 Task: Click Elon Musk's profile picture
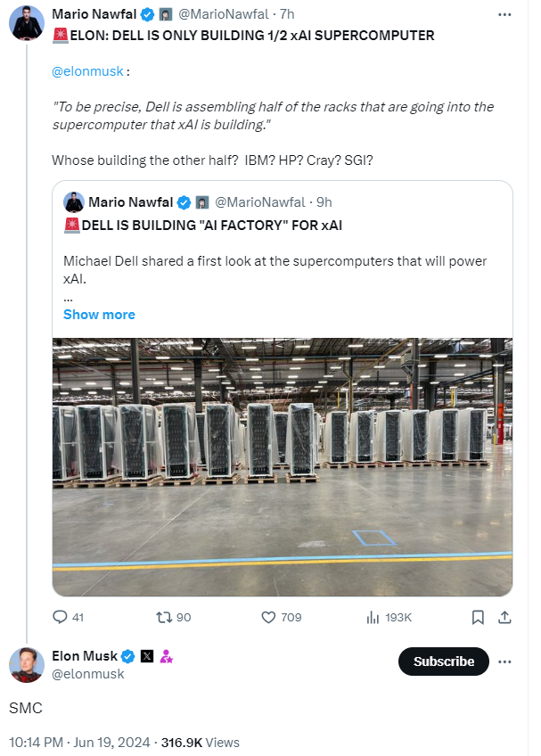pyautogui.click(x=28, y=665)
